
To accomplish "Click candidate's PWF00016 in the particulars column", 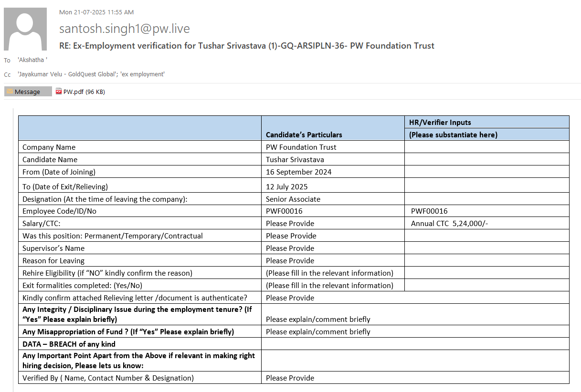I will pyautogui.click(x=284, y=211).
